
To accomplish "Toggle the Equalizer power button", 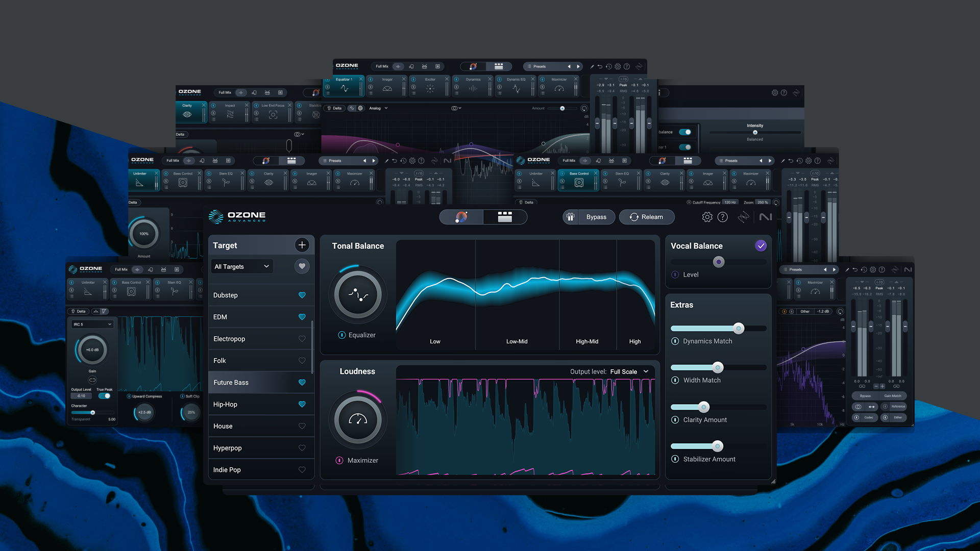I will click(342, 335).
